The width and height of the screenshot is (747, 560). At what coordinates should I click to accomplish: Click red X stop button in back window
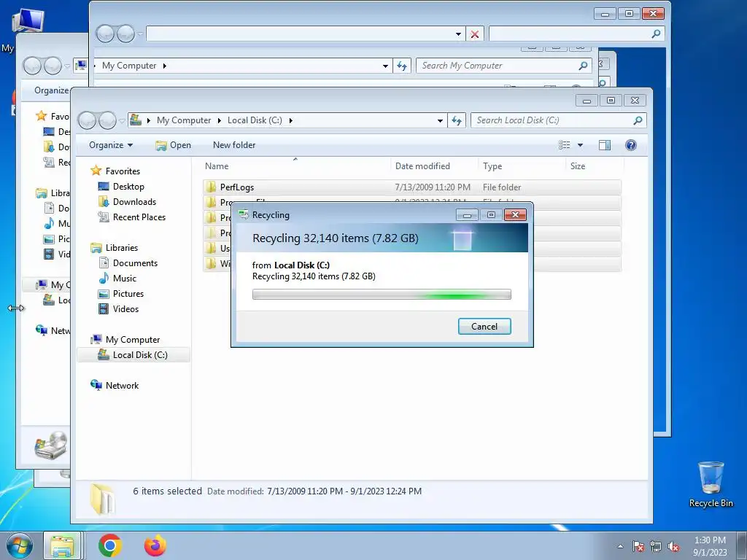click(x=474, y=34)
